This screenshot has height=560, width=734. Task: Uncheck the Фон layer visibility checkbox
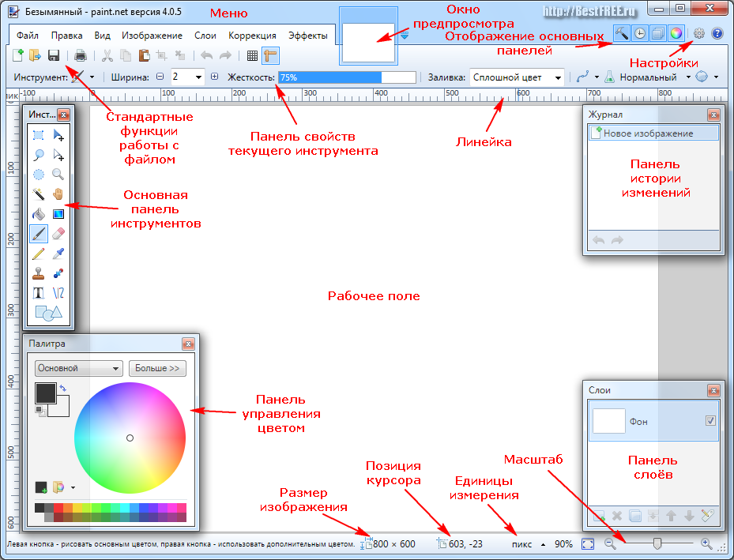pyautogui.click(x=710, y=420)
